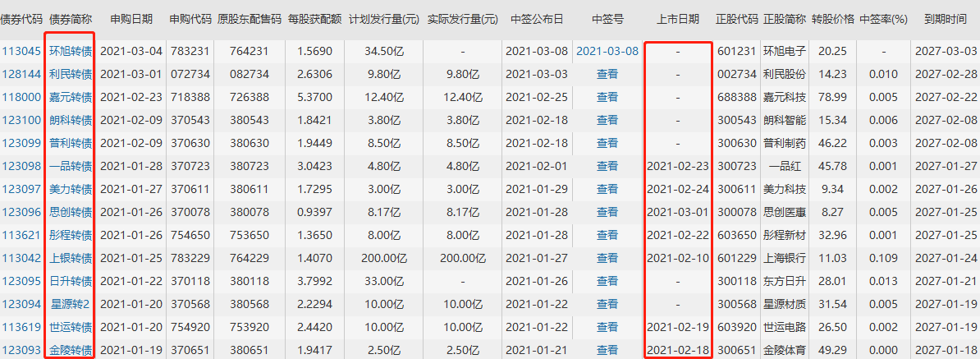Click the 债券代码 column header
The width and height of the screenshot is (980, 359).
click(21, 20)
